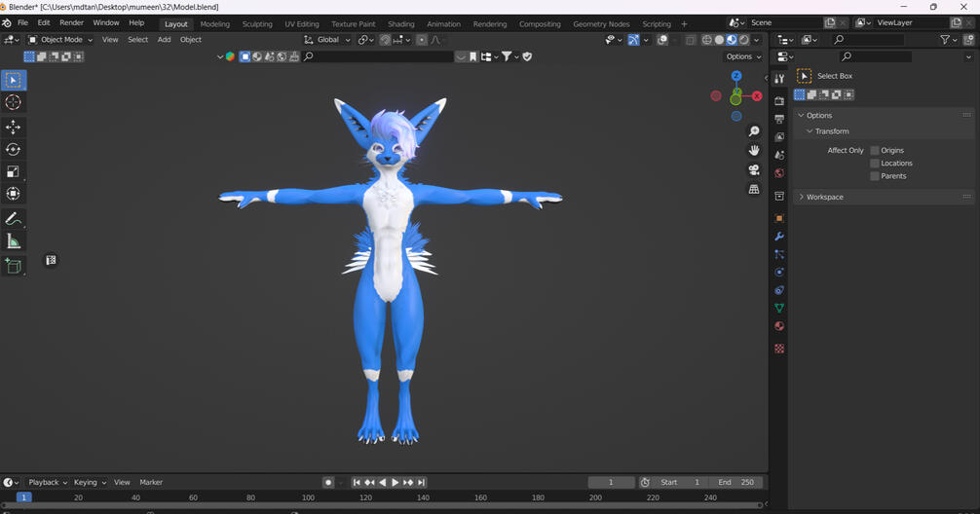Viewport: 980px width, 514px height.
Task: Switch perspective/orthographic with the grid icon
Action: point(754,189)
